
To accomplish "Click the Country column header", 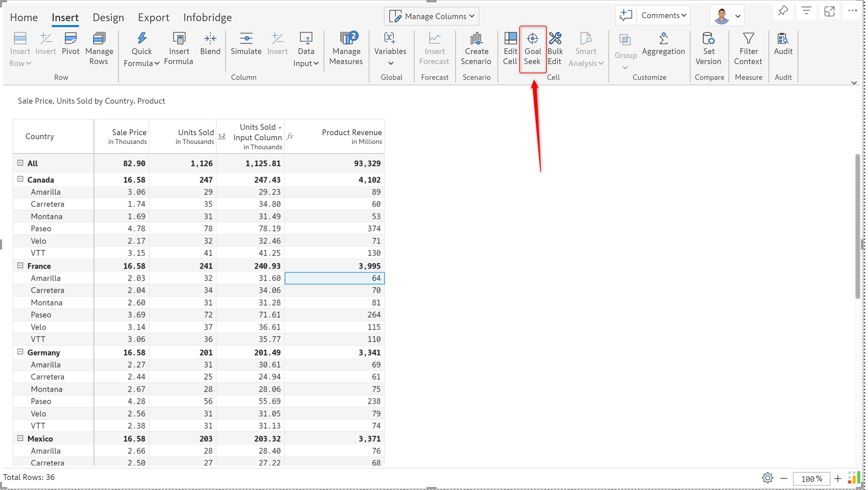I will pyautogui.click(x=53, y=137).
